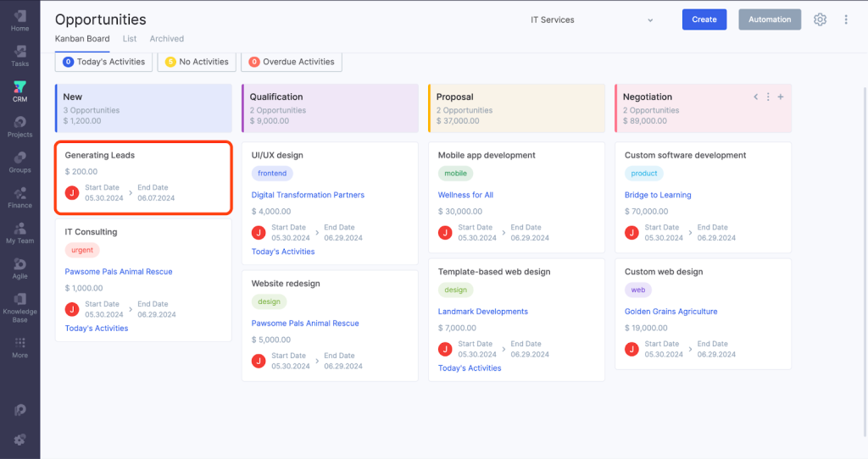Click the blue Create button
Viewport: 868px width, 459px height.
(x=704, y=19)
